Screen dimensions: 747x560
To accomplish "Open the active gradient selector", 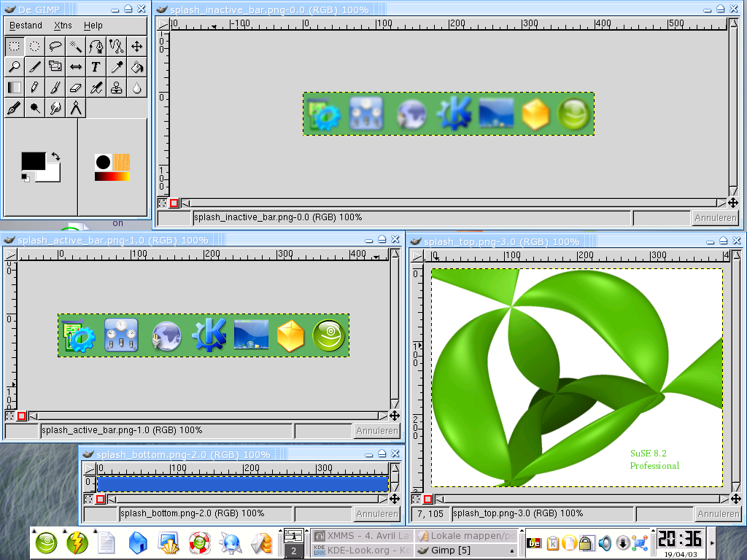I will click(112, 176).
